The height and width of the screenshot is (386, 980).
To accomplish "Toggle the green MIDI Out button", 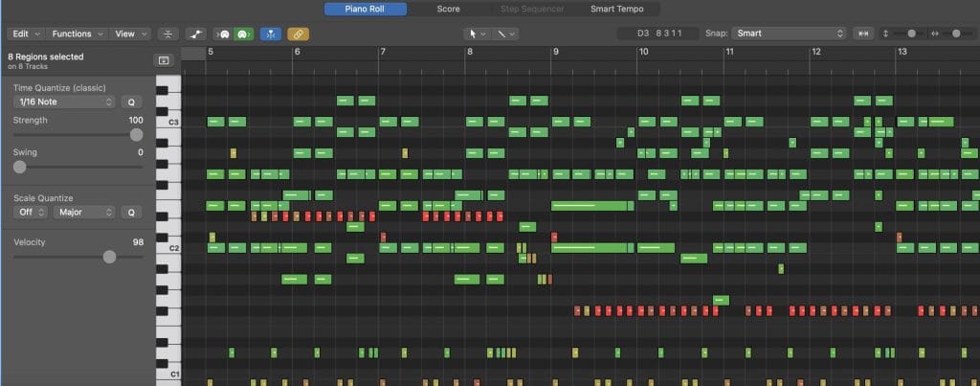I will click(243, 34).
